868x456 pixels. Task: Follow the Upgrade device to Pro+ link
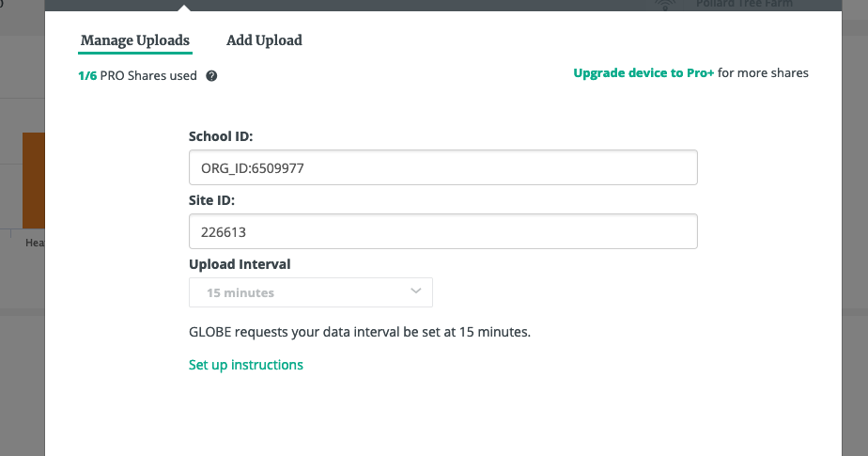click(643, 72)
